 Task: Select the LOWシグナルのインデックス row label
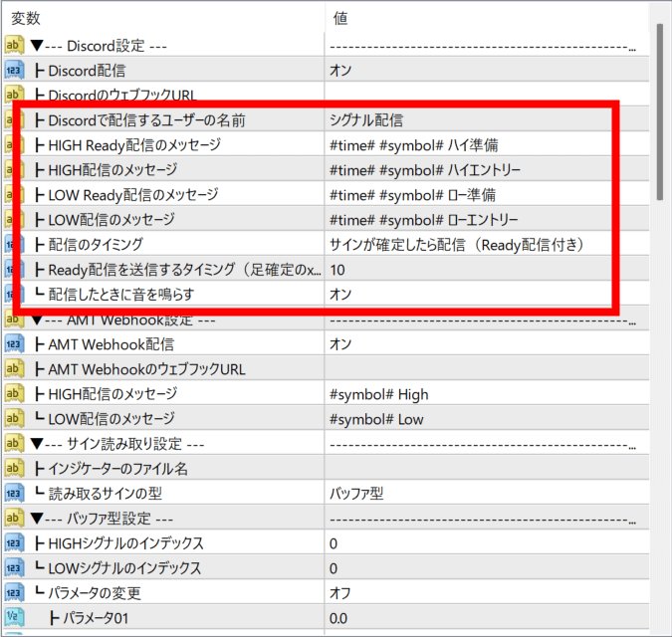coord(124,568)
